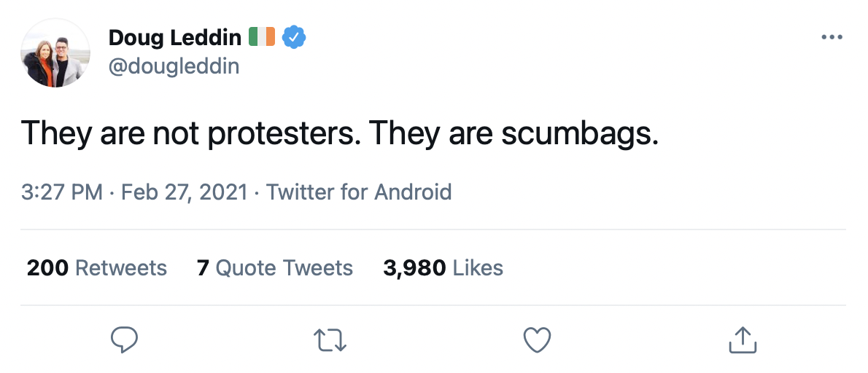Image resolution: width=868 pixels, height=373 pixels.
Task: Click the Irish flag emoji
Action: 262,37
